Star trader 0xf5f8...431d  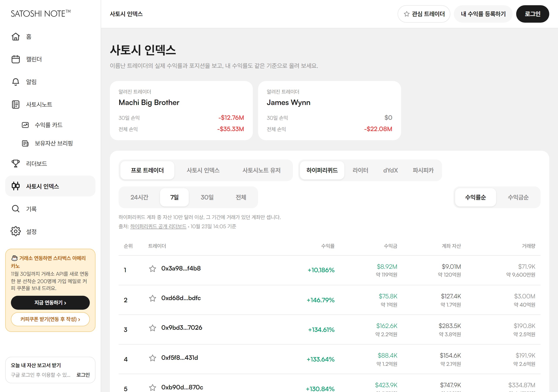(x=152, y=358)
